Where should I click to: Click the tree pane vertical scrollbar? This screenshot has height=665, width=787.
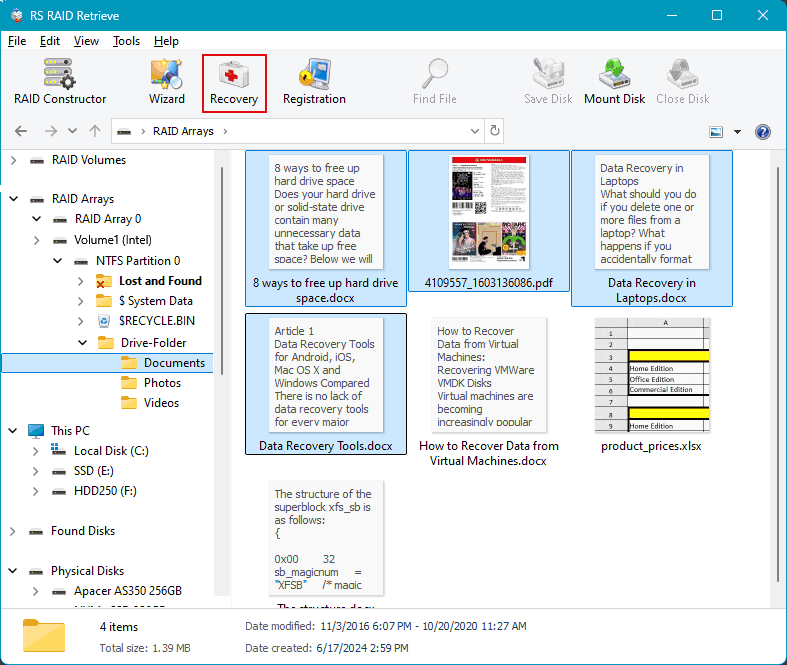pyautogui.click(x=222, y=271)
